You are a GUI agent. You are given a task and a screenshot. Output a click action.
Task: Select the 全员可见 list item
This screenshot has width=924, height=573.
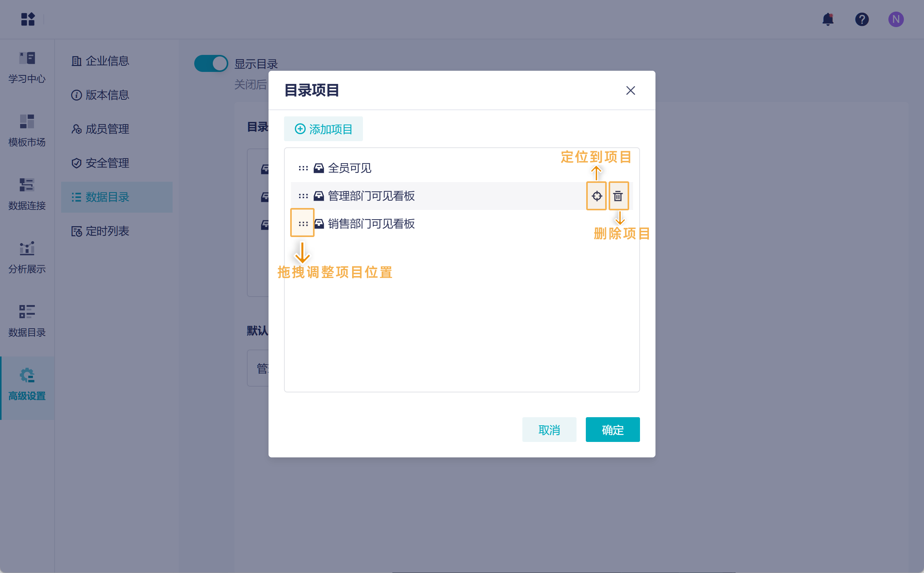[x=349, y=168]
